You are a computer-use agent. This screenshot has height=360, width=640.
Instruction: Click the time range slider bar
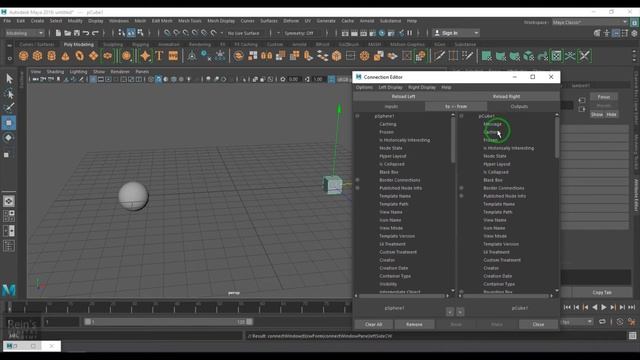[169, 322]
